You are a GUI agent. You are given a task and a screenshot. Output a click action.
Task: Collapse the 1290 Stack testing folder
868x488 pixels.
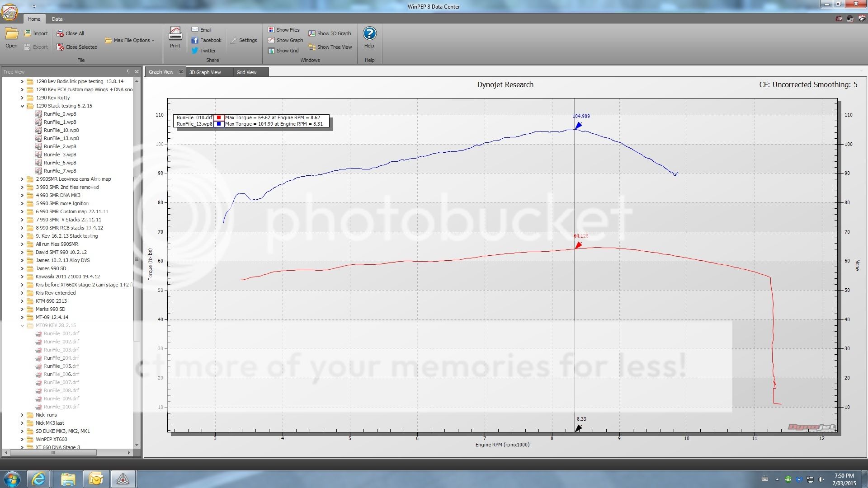pos(22,105)
